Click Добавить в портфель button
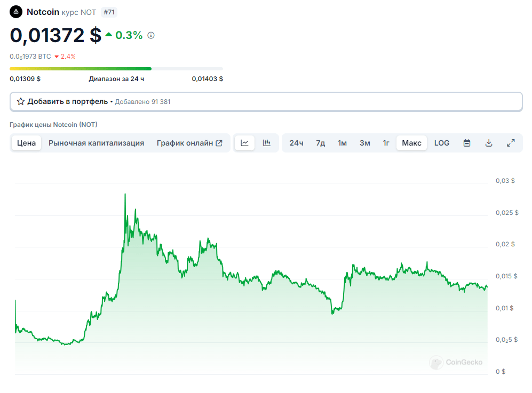This screenshot has width=532, height=393. tap(266, 102)
